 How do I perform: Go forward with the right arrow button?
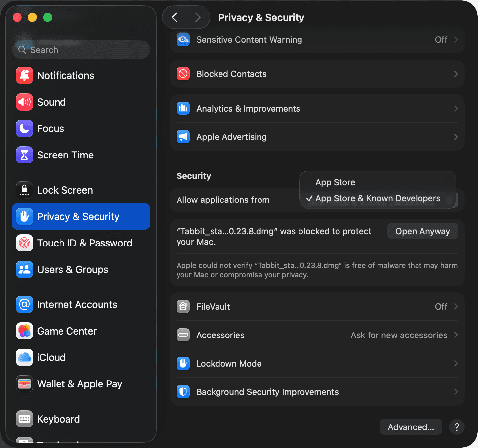point(198,17)
